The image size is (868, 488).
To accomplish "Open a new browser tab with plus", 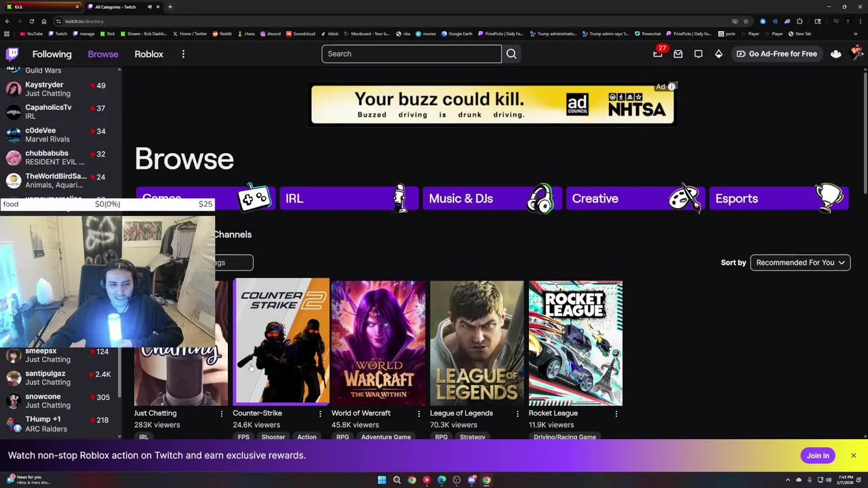I will (170, 7).
